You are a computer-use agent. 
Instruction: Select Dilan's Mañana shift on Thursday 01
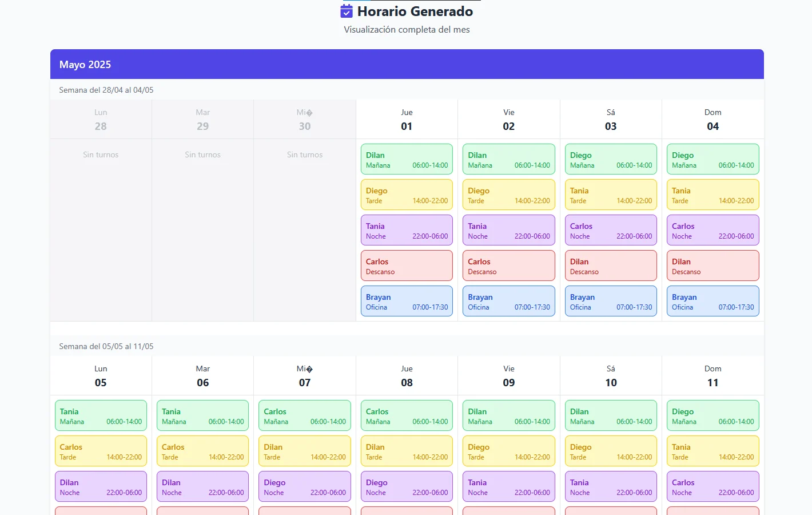(x=407, y=159)
